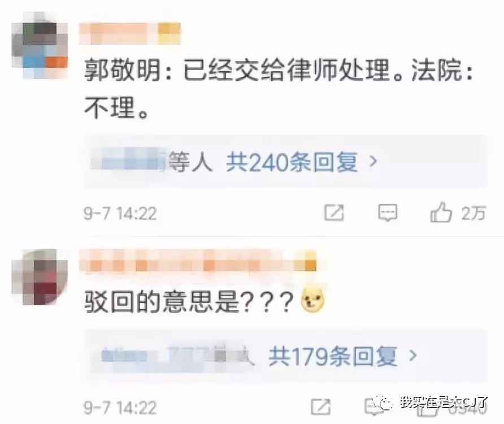
Task: Click the reply bubble icon under the 驳回 comment
Action: click(373, 407)
